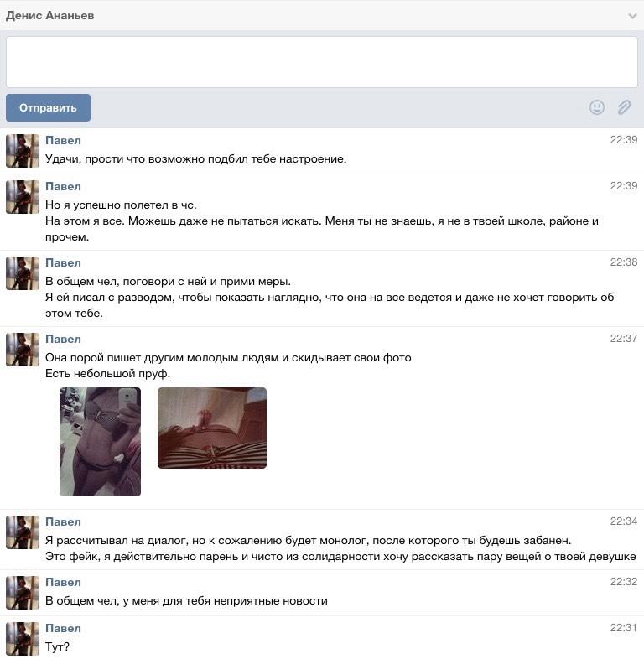
Task: Click Павел name on the 22:31 message
Action: coord(63,628)
